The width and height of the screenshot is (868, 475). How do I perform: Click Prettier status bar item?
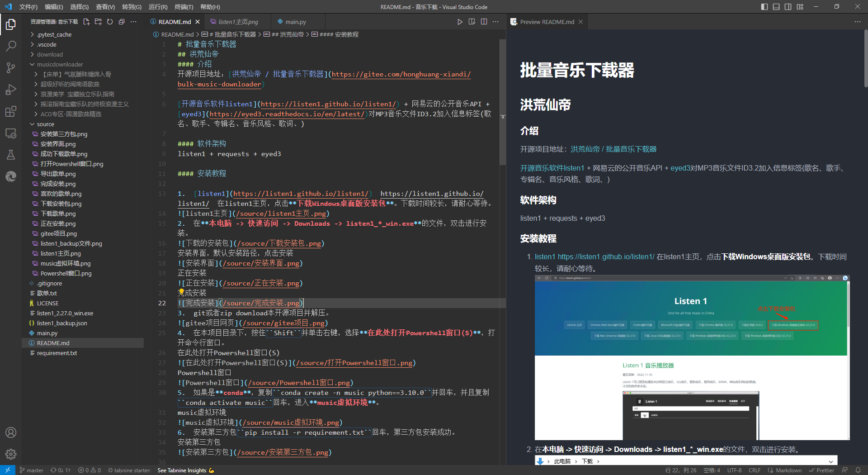tap(821, 470)
